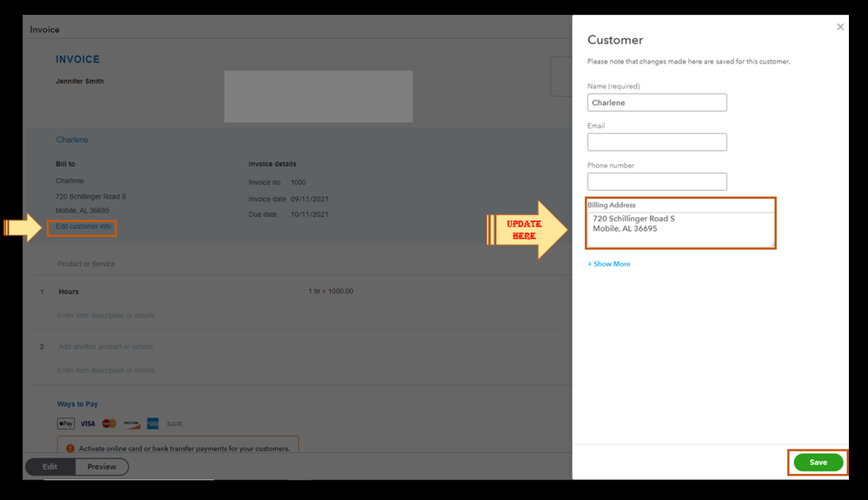Click the Phone number input field
The width and height of the screenshot is (868, 500).
(657, 181)
